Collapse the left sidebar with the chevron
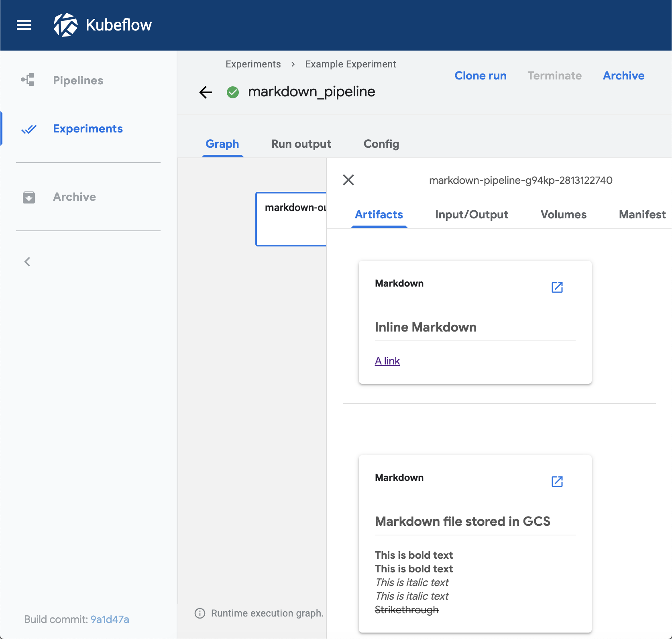The height and width of the screenshot is (639, 672). coord(27,261)
